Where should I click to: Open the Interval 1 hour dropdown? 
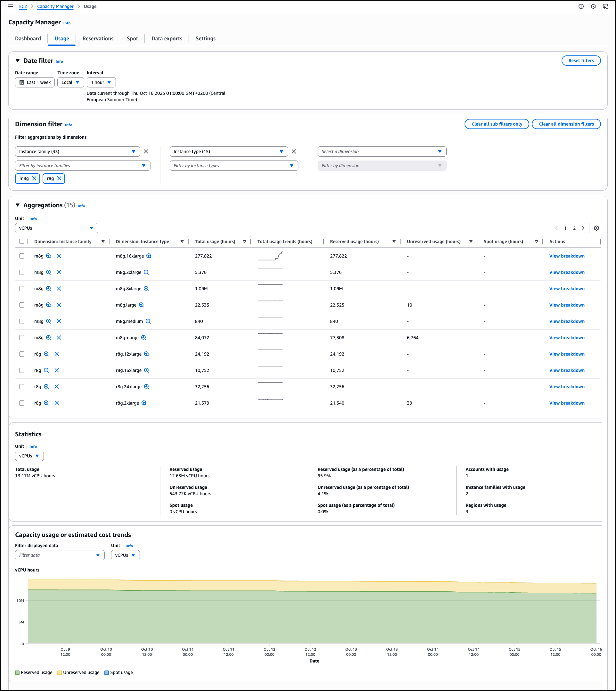[101, 82]
